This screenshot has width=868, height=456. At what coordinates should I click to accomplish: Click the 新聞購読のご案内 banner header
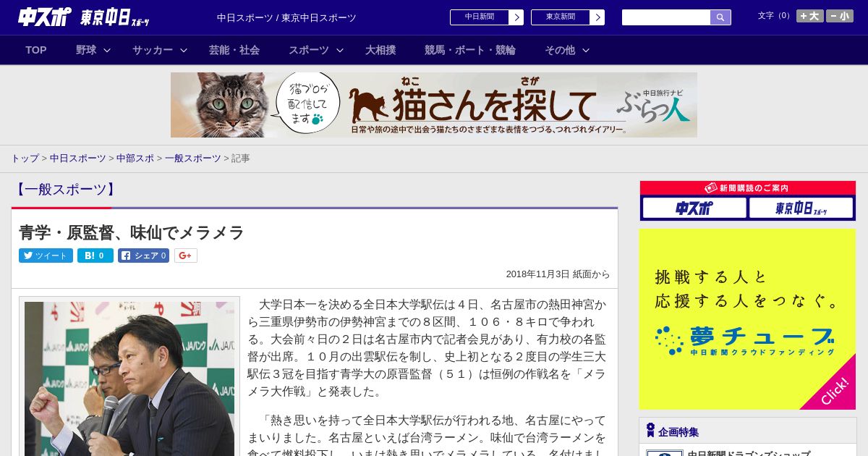747,187
